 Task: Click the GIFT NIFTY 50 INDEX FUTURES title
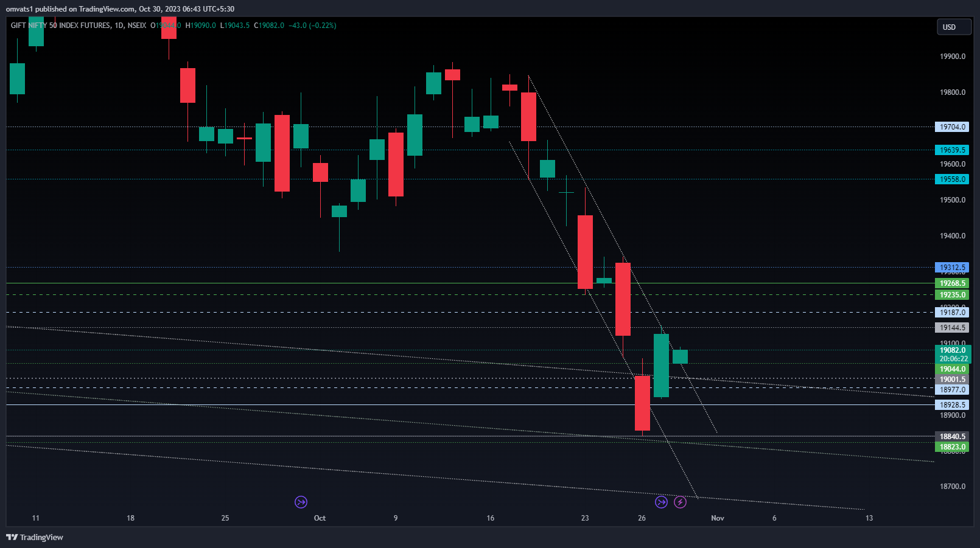coord(61,26)
